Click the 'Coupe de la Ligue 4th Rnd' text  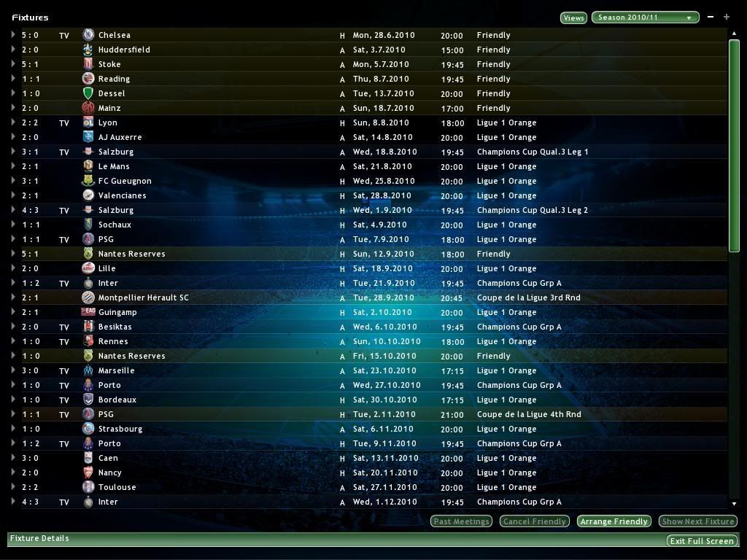point(529,414)
